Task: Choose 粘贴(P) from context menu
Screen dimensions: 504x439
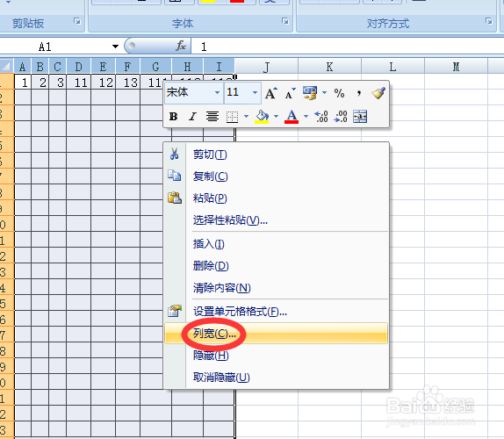Action: click(x=276, y=198)
